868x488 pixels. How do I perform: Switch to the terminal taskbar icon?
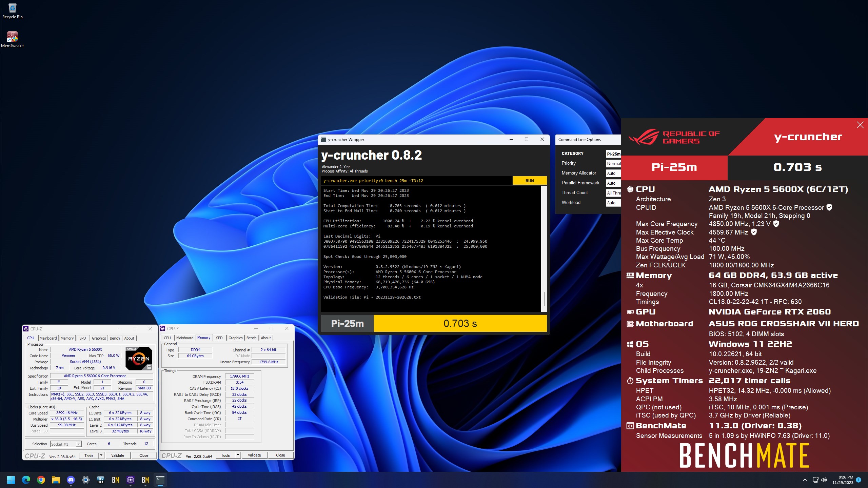[160, 480]
